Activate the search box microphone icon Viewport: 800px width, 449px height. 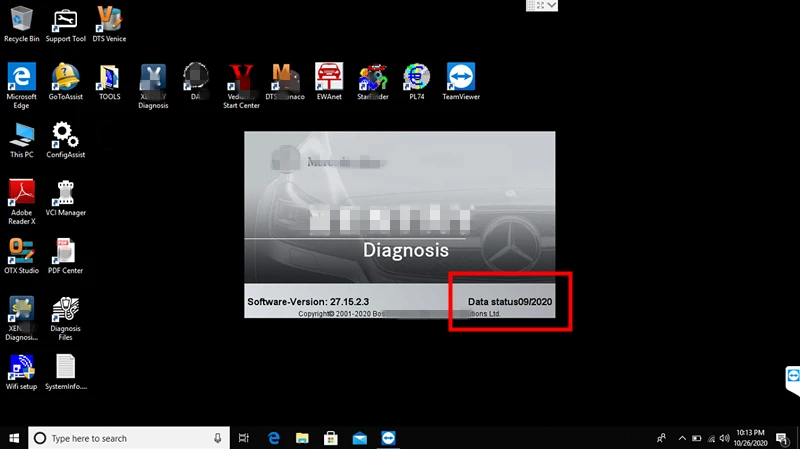coord(217,438)
